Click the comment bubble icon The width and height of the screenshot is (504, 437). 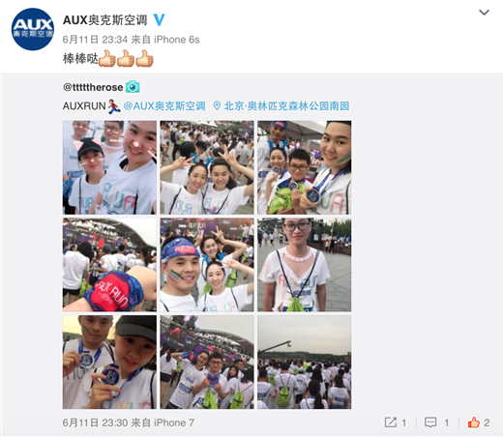(430, 422)
